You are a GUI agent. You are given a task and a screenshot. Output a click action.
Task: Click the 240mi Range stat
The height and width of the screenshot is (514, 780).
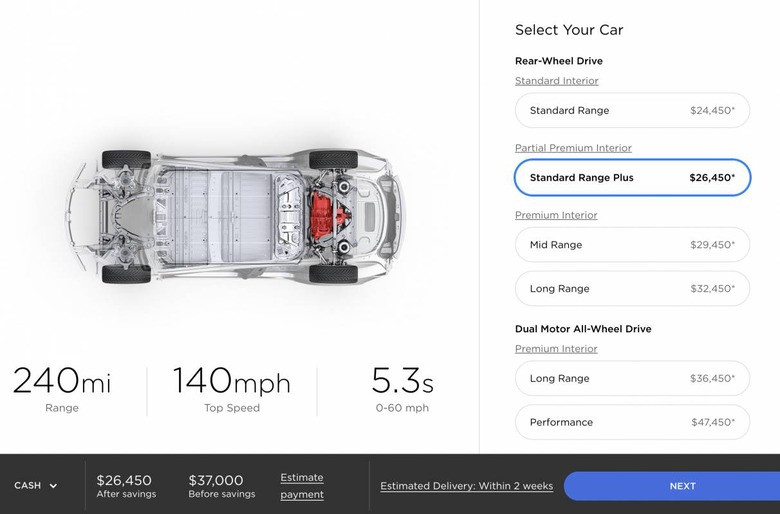click(62, 388)
